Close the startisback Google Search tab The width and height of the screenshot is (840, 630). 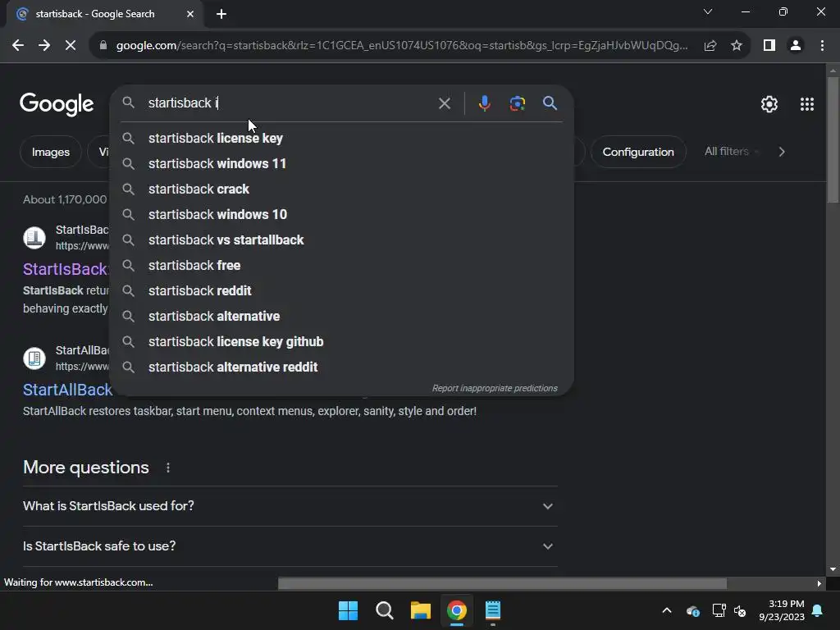click(190, 14)
